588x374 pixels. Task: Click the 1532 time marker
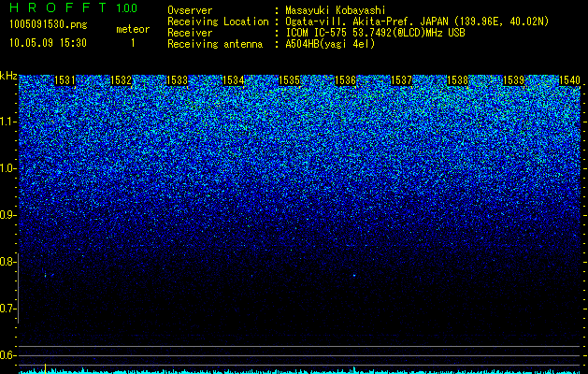(122, 80)
